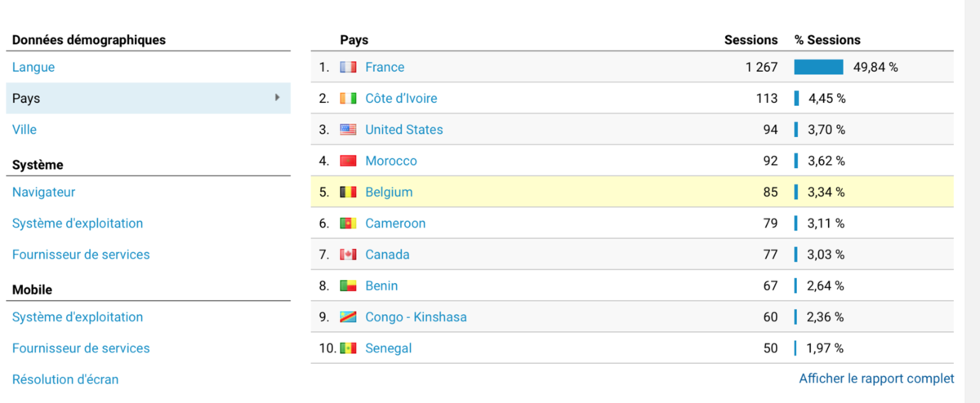Click the Côte d'Ivoire flag icon
Screen dimensions: 980x403
[348, 99]
